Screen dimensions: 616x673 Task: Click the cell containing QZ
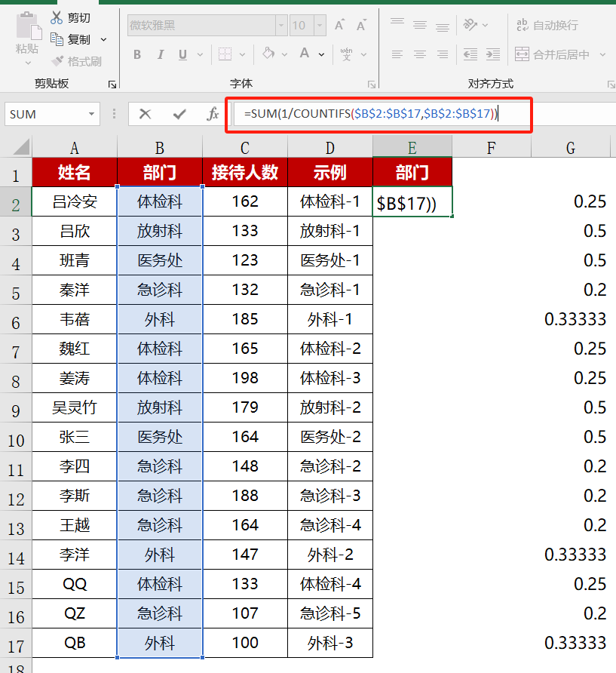[74, 613]
